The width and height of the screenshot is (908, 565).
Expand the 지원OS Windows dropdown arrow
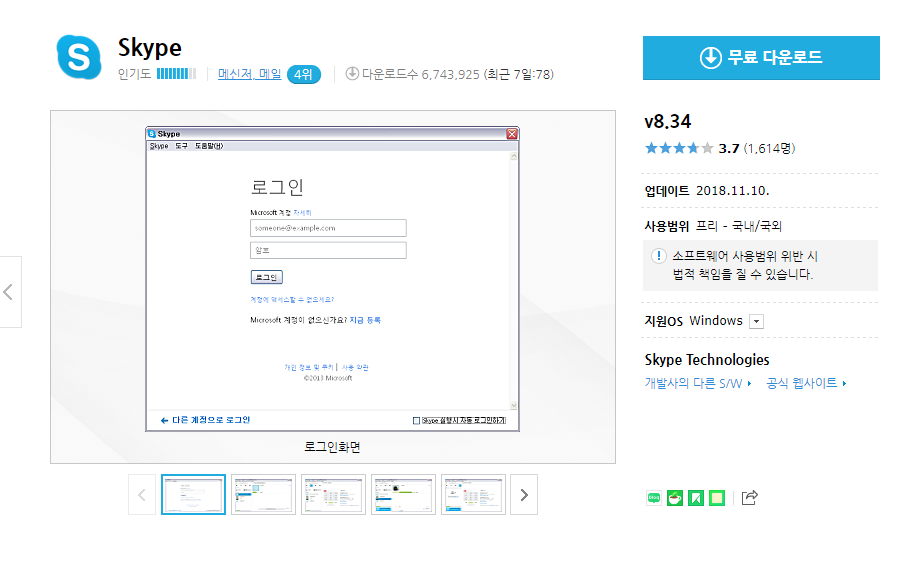click(756, 321)
